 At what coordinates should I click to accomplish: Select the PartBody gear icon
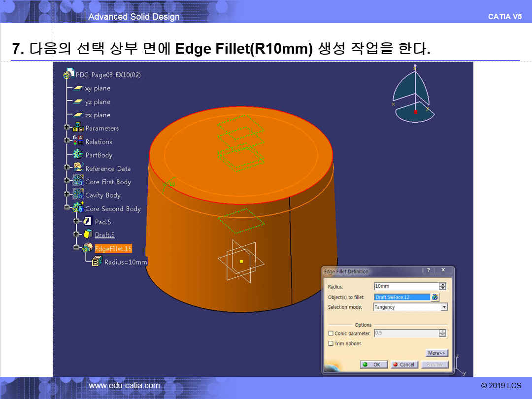point(78,155)
